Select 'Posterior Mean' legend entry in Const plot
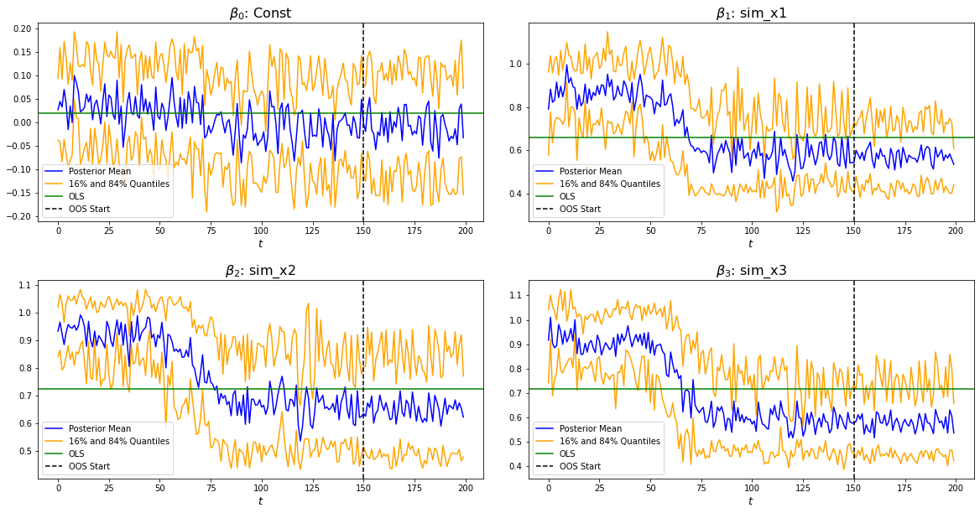The image size is (980, 513). (87, 171)
